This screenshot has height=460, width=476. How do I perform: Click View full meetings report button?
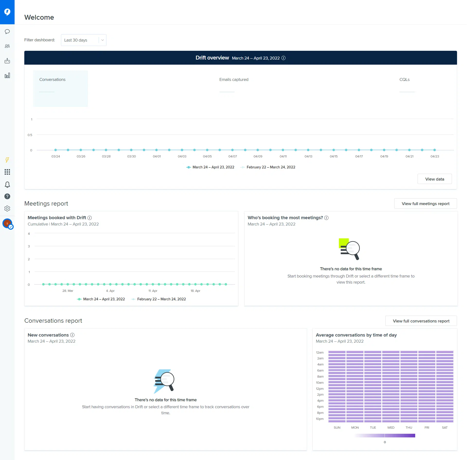tap(425, 204)
